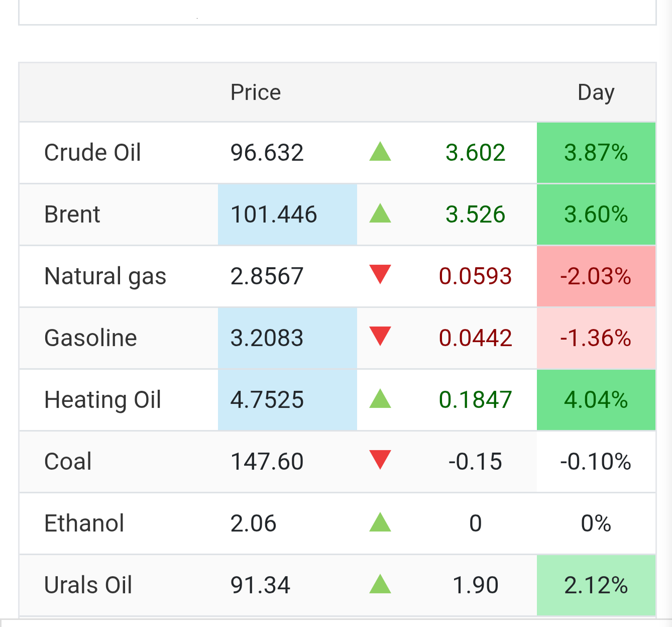The width and height of the screenshot is (672, 627).
Task: Click the red down arrow beside Gasoline
Action: pyautogui.click(x=380, y=337)
